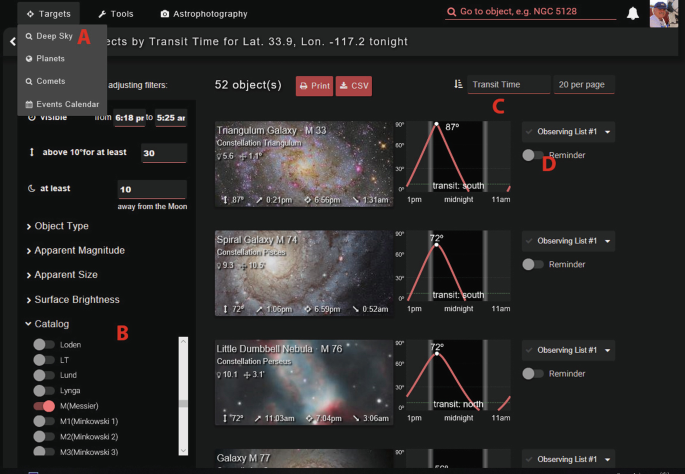This screenshot has height=474, width=685.
Task: Open the Little Dumbbell Nebula M 76 thumbnail
Action: [304, 383]
